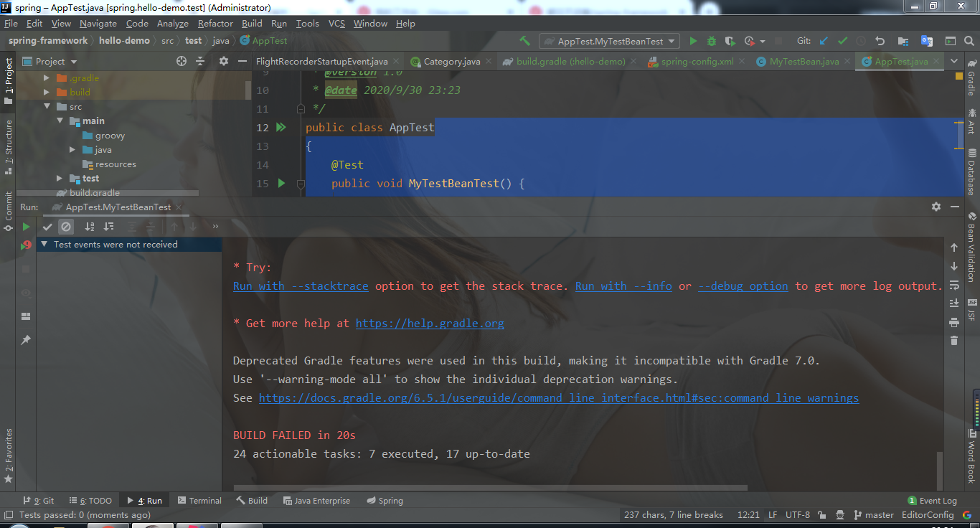Viewport: 980px width, 528px height.
Task: Switch to FlightRecorderStartupEvent.java tab
Action: (x=321, y=61)
